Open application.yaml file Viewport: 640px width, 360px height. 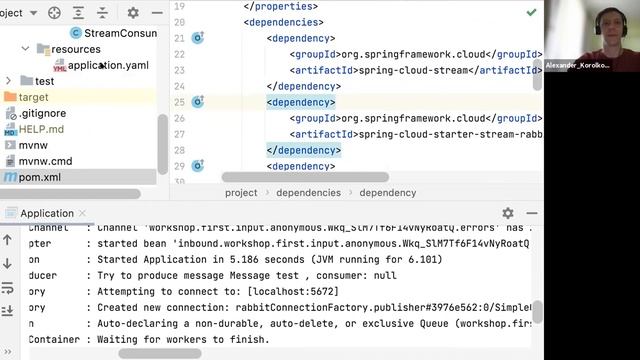101,65
